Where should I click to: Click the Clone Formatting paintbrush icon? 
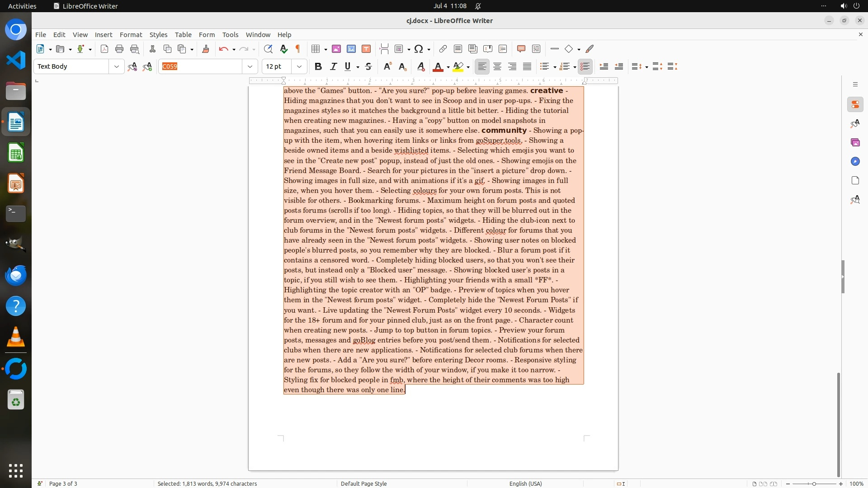tap(206, 49)
